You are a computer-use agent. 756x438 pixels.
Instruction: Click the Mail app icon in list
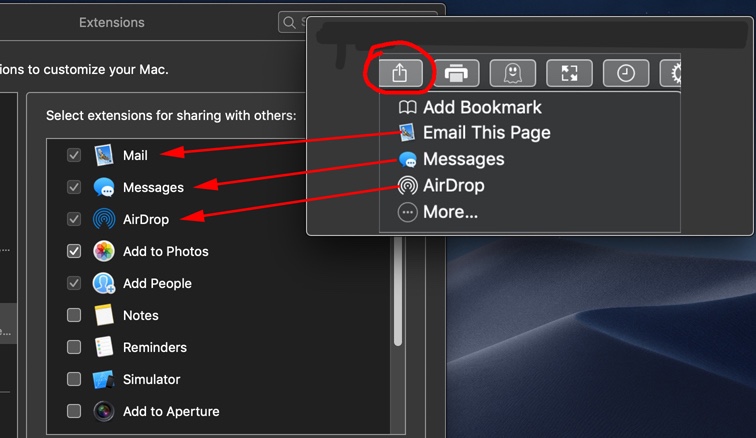click(x=104, y=155)
